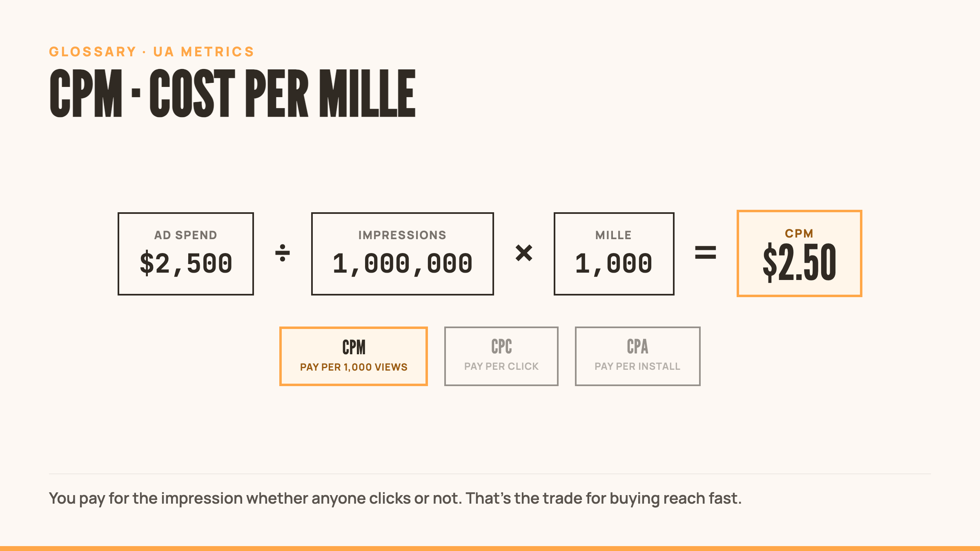Click the 1,000 mille value
Screen dimensions: 980x551
coord(614,264)
